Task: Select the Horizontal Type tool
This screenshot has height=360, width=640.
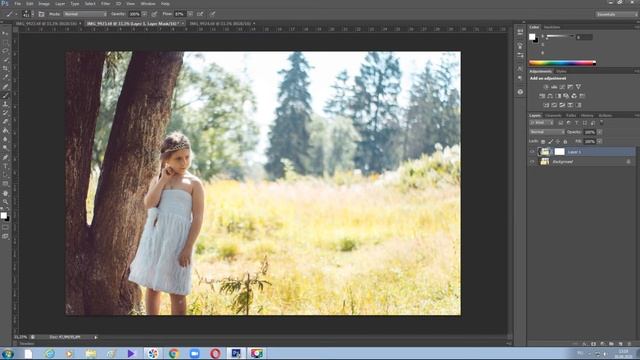Action: [5, 166]
